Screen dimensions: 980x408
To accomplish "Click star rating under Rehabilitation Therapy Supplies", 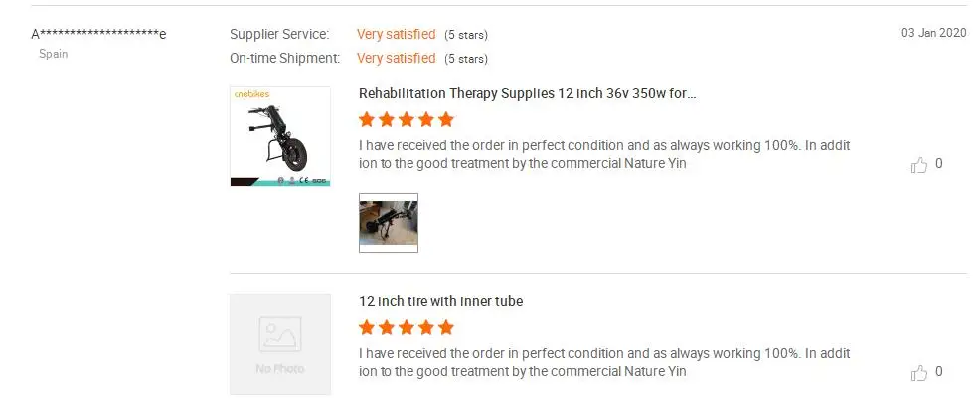I will coord(406,120).
